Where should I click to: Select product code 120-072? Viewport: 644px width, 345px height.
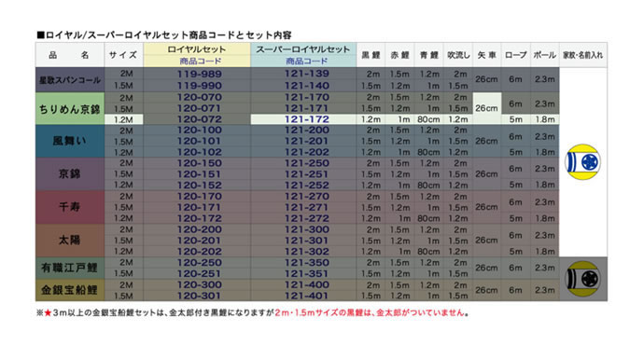200,119
